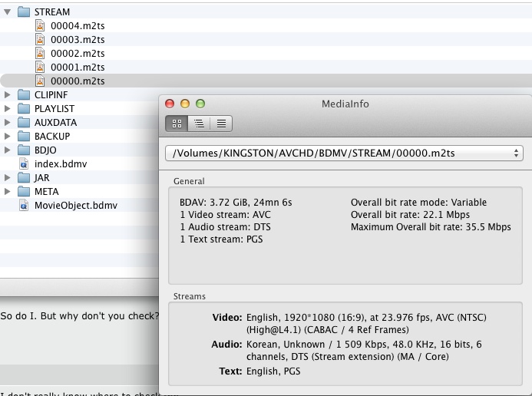The height and width of the screenshot is (396, 532).
Task: Select the 00000.m2ts file row
Action: tap(78, 81)
